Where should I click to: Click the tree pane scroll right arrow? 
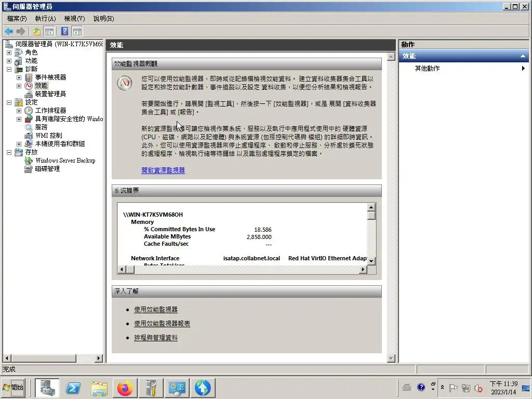pyautogui.click(x=98, y=358)
